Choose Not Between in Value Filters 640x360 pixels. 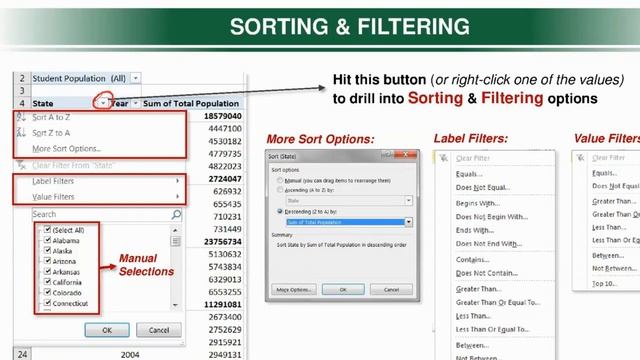pos(614,269)
